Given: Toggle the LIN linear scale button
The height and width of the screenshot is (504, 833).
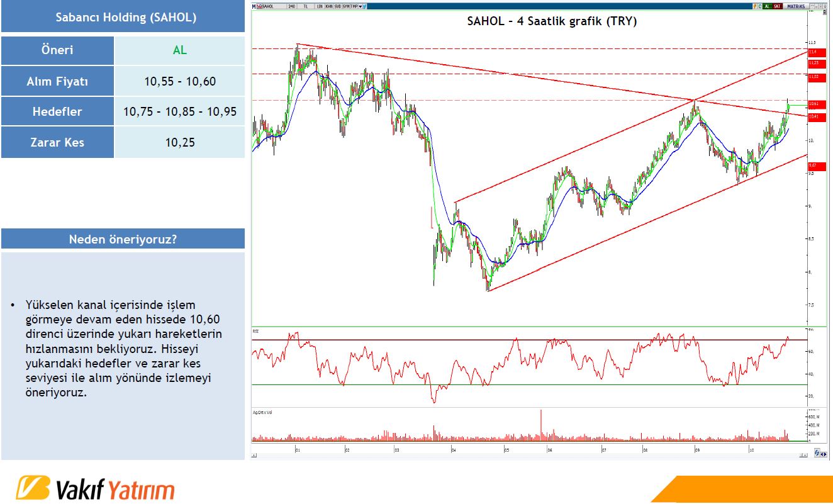Looking at the screenshot, I should (320, 6).
